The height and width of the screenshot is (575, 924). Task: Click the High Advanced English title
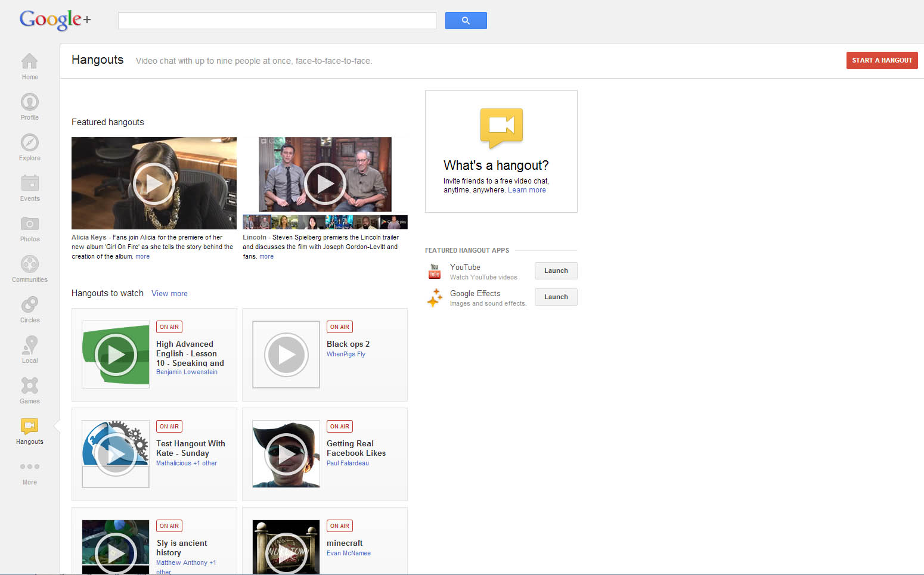point(190,353)
